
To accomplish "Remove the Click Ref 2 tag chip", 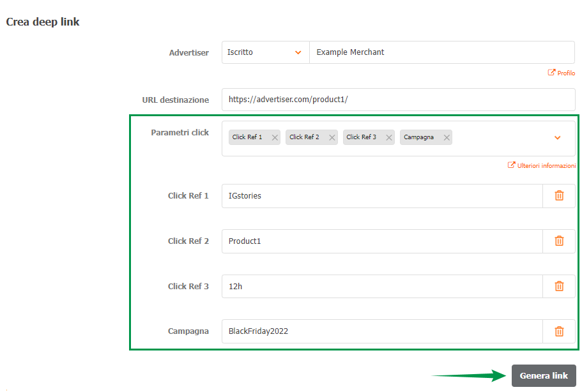I will click(332, 137).
